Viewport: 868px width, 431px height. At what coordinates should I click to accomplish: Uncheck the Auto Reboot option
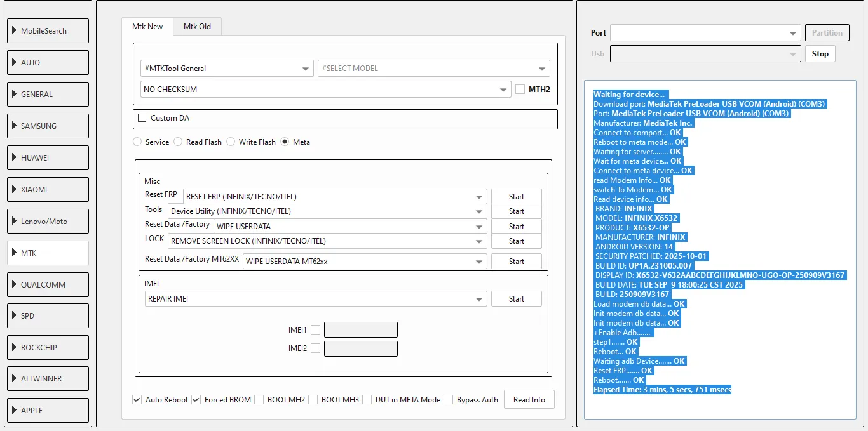pyautogui.click(x=137, y=400)
